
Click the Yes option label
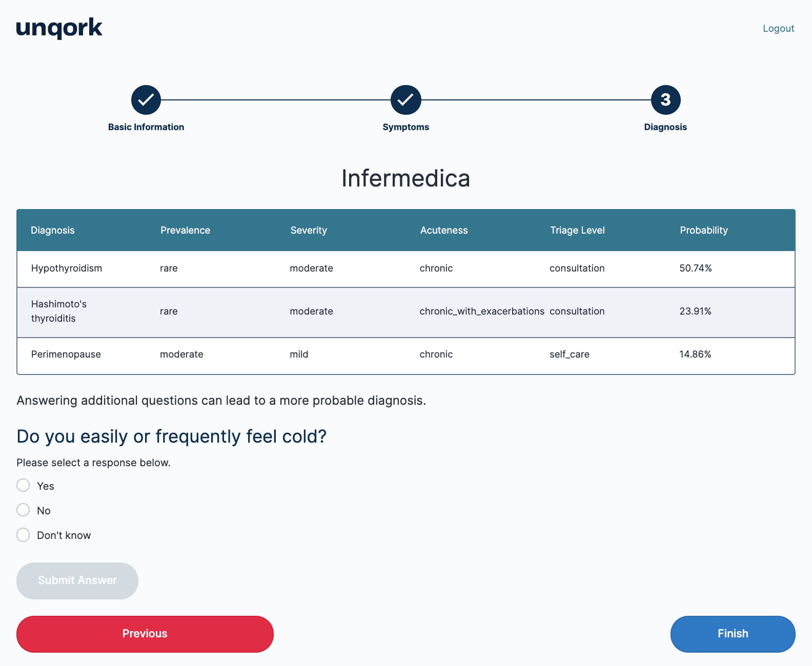pos(46,486)
